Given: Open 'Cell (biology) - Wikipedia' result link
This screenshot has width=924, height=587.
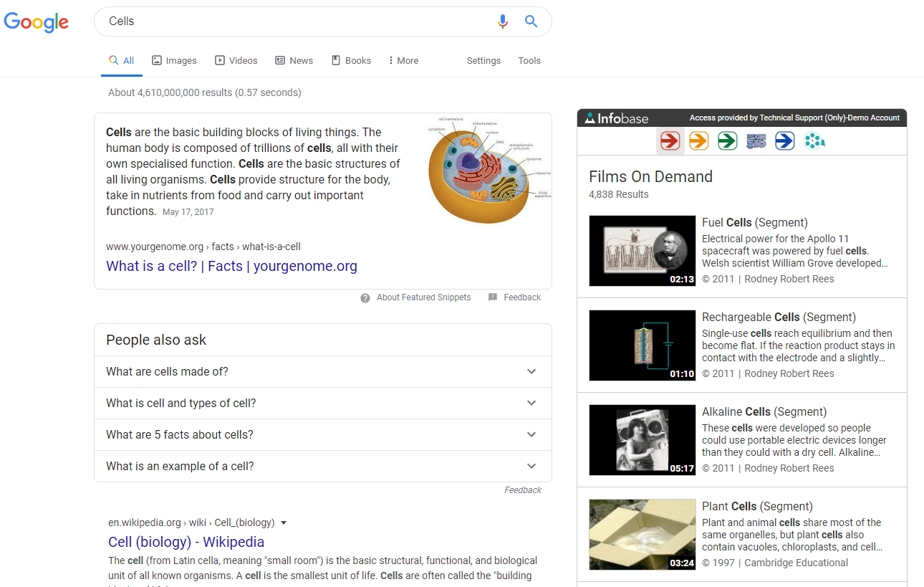Looking at the screenshot, I should [186, 542].
